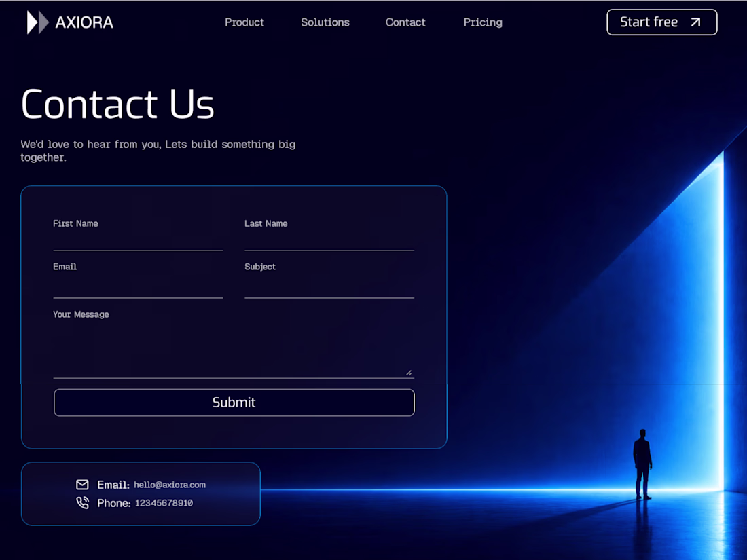This screenshot has width=747, height=560.
Task: Click the Email label in the form
Action: point(65,267)
